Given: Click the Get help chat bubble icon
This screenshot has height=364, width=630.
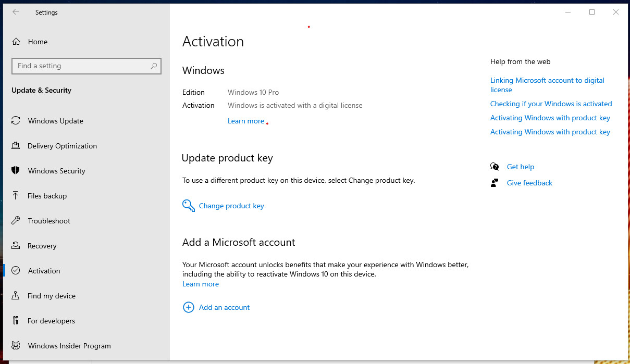Looking at the screenshot, I should click(x=495, y=167).
